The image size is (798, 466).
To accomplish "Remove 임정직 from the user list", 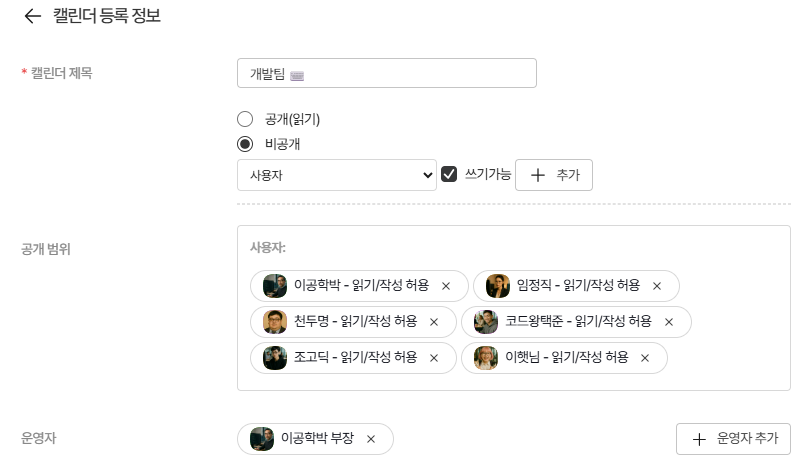I will tap(657, 286).
